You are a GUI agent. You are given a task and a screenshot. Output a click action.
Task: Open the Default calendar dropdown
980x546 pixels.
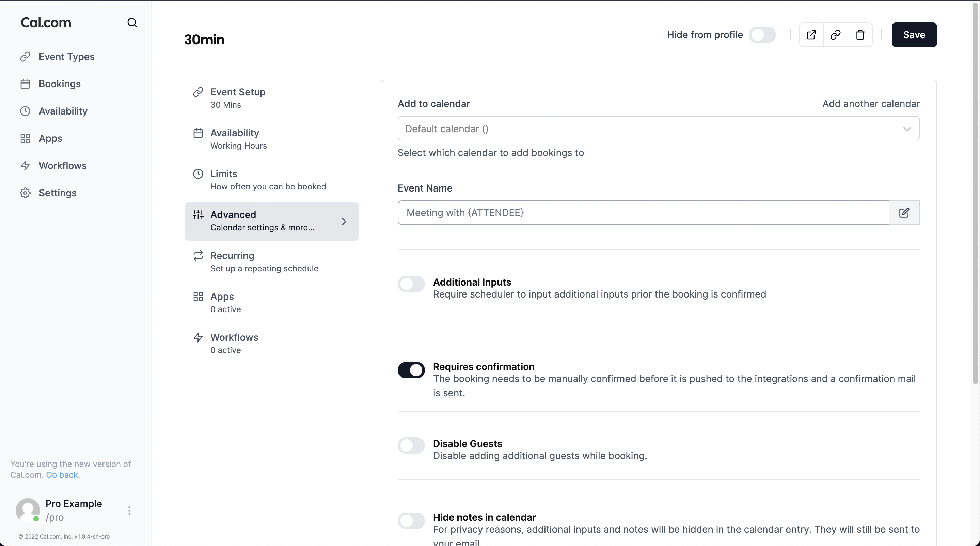658,129
